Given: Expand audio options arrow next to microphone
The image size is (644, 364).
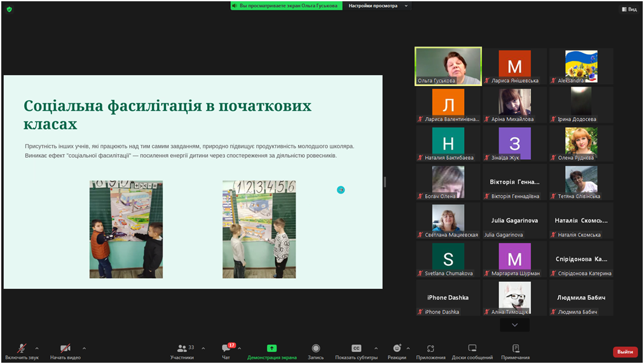Looking at the screenshot, I should [37, 348].
